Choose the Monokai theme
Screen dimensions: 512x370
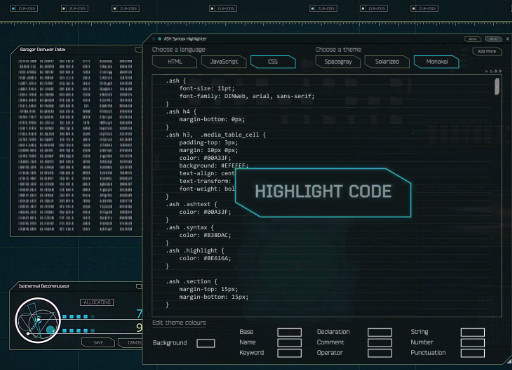(437, 62)
